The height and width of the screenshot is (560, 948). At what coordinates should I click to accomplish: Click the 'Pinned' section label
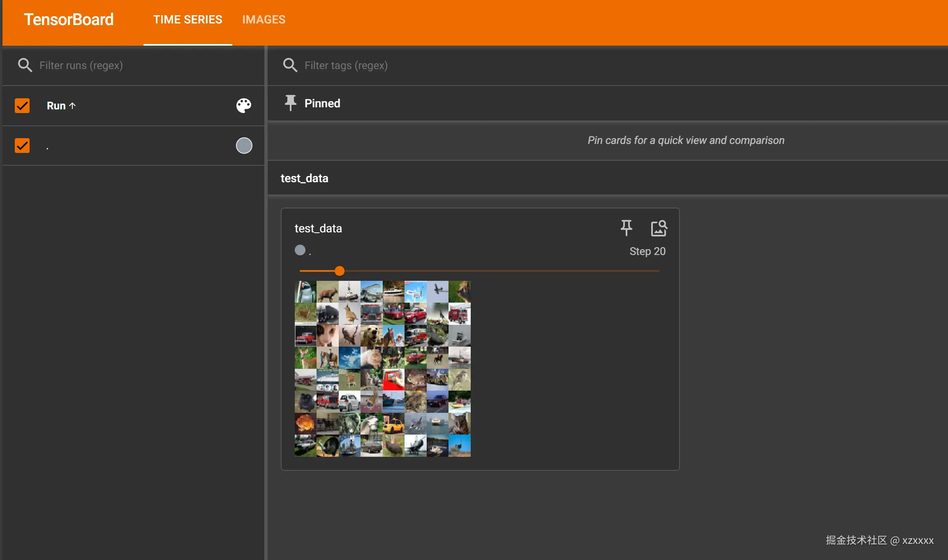[322, 103]
